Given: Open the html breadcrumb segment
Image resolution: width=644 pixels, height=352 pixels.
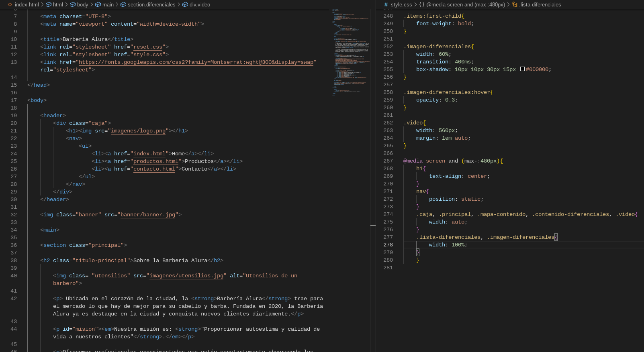Looking at the screenshot, I should 58,5.
